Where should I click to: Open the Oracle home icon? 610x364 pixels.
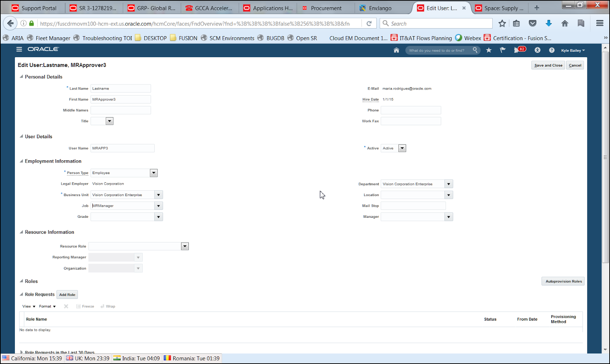coord(396,50)
